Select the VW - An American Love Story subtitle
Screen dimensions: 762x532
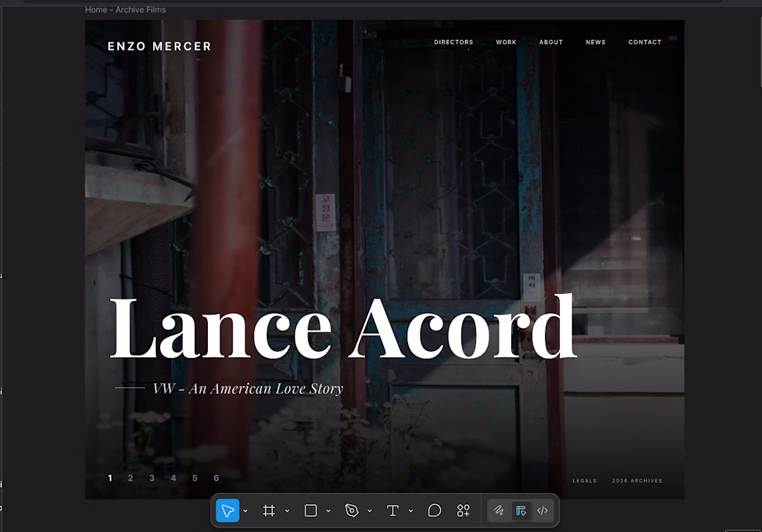point(248,389)
